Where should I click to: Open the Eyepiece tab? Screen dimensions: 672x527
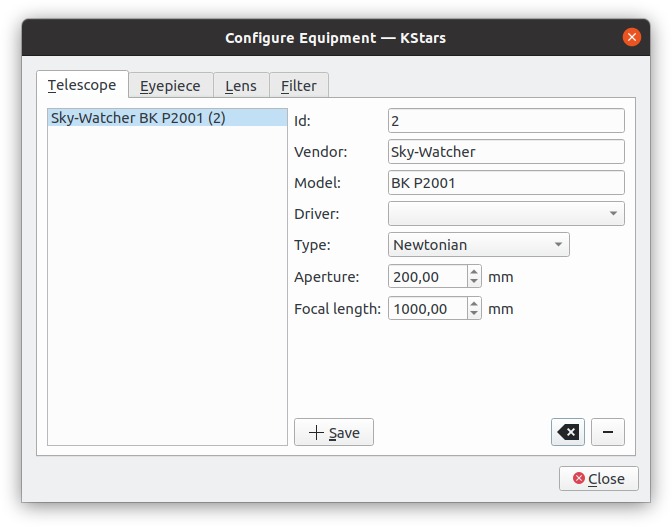(x=171, y=85)
